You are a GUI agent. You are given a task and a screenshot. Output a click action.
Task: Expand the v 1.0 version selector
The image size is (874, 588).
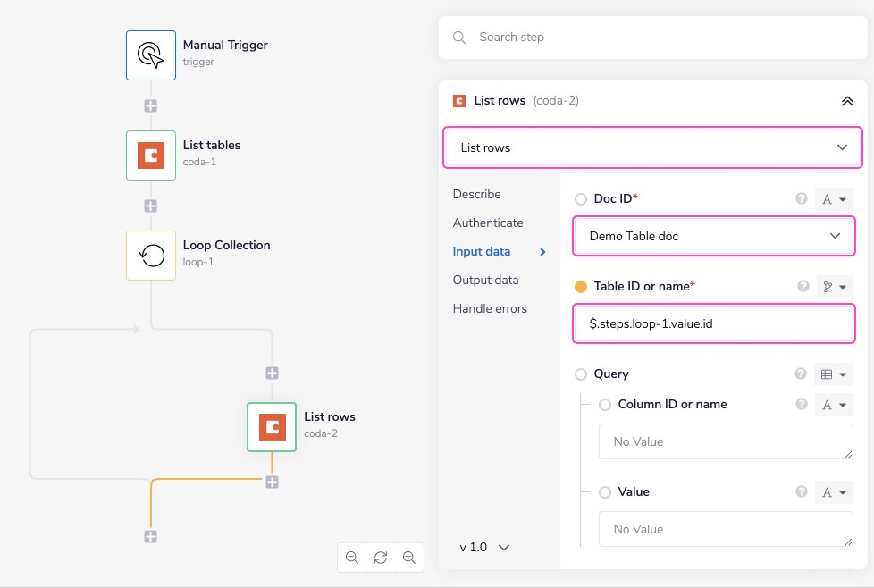[x=484, y=547]
